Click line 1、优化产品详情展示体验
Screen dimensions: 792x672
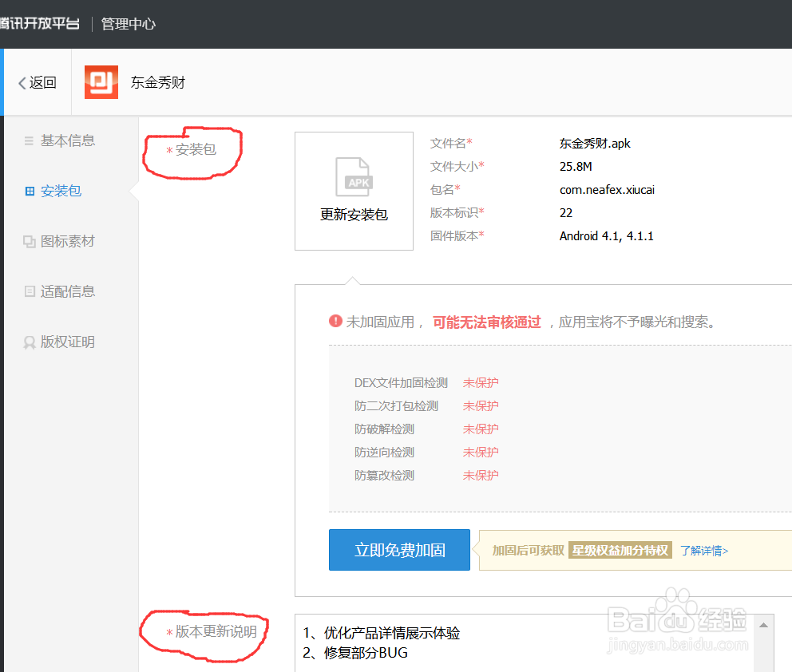click(382, 633)
